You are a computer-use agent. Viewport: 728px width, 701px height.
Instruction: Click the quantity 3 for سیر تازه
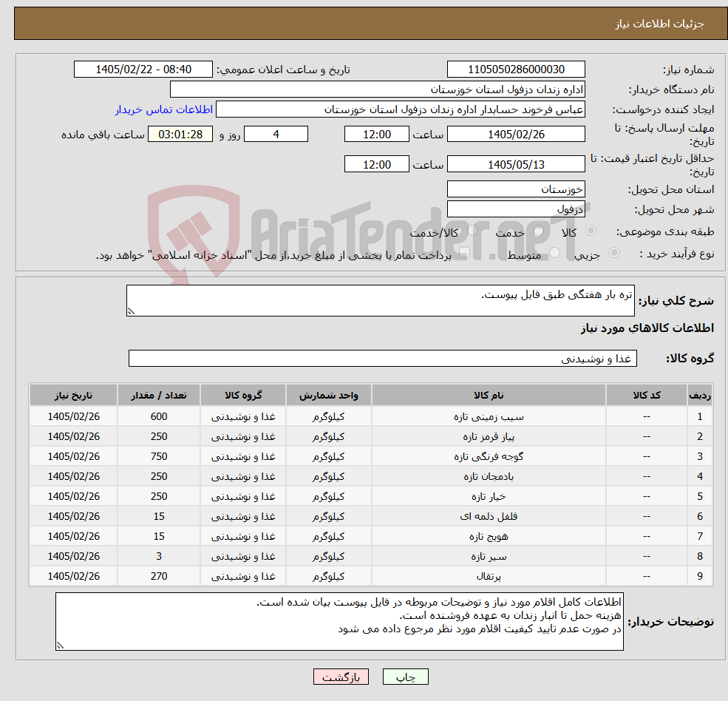click(x=159, y=557)
